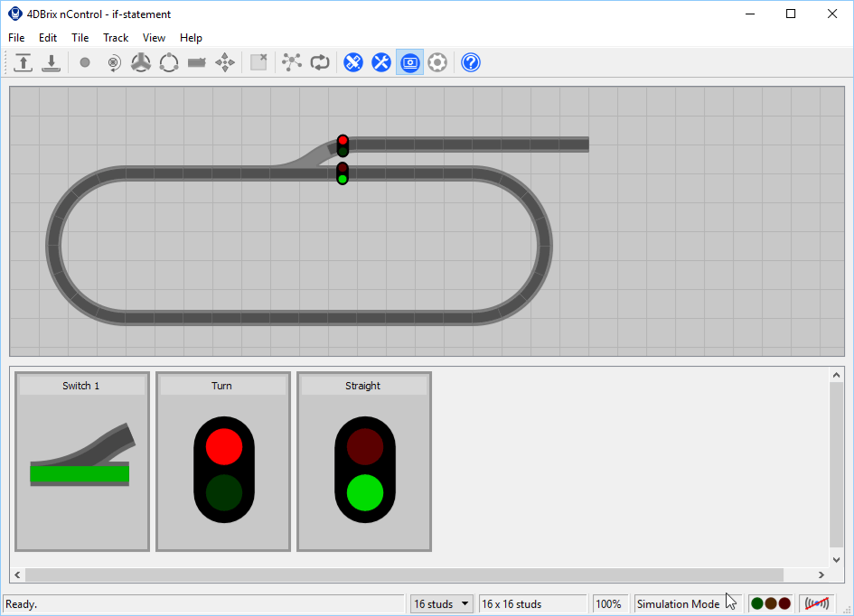Click the upload (arrow up) toolbar icon
Image resolution: width=854 pixels, height=616 pixels.
click(23, 62)
